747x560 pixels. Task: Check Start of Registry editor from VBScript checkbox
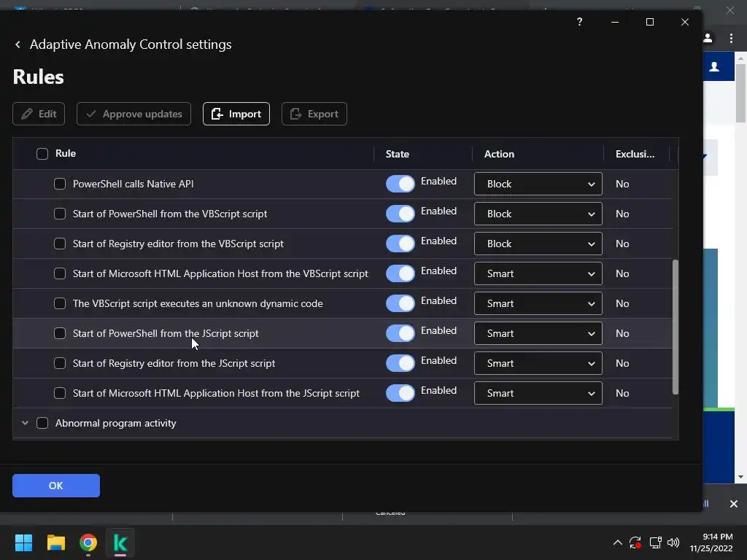pos(60,244)
